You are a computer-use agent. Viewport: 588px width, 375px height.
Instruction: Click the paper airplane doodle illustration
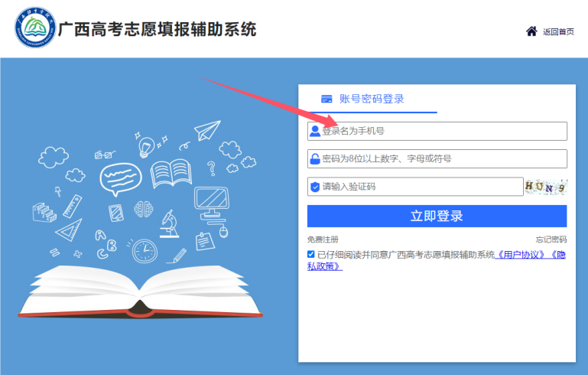pos(207,130)
